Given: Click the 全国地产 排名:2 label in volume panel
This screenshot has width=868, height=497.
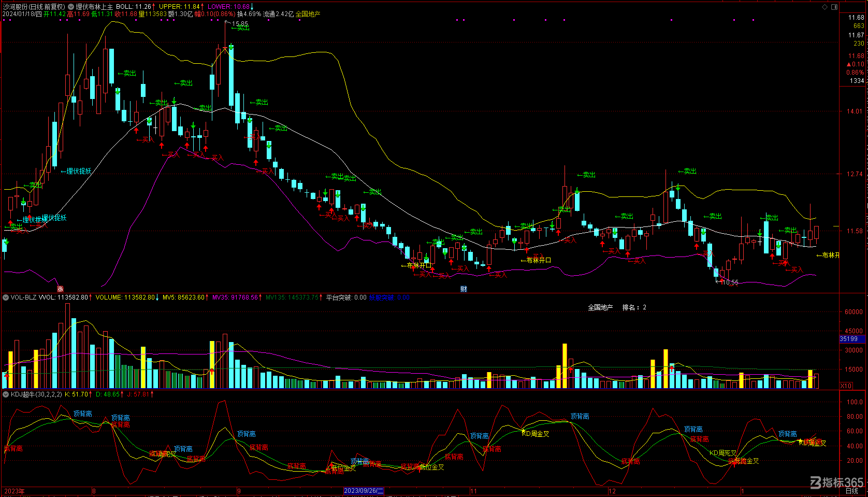Looking at the screenshot, I should pos(617,307).
